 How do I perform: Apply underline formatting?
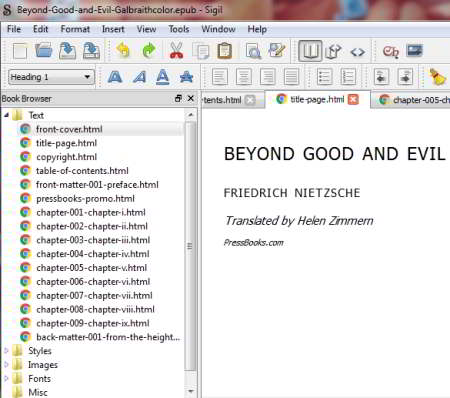[x=163, y=77]
